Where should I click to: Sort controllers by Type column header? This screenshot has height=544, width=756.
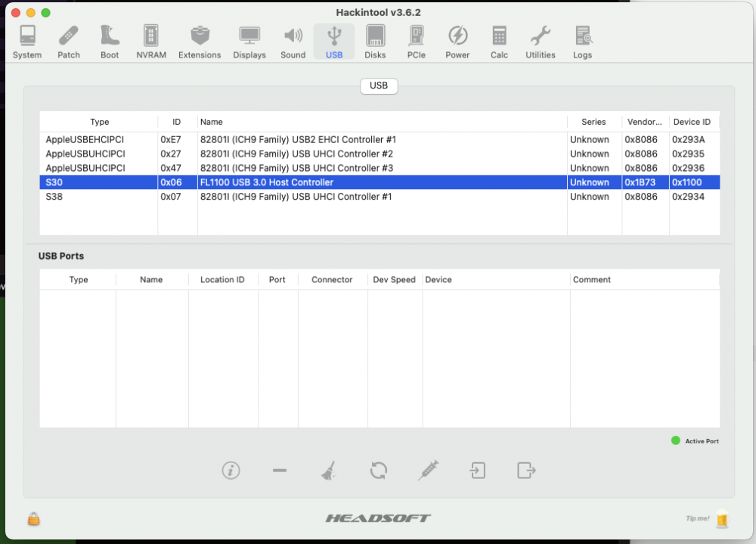tap(99, 122)
